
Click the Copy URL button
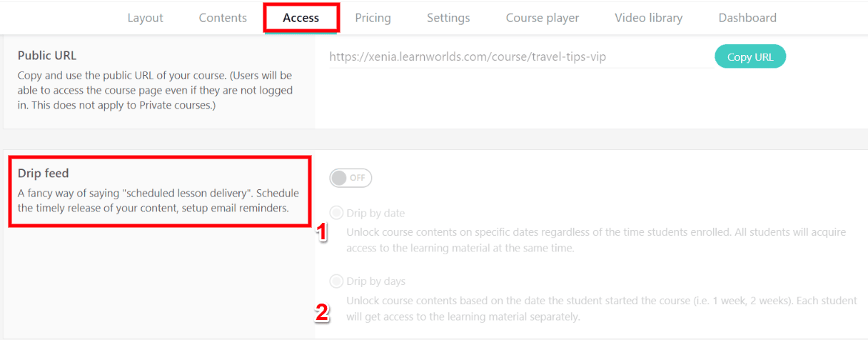(750, 56)
